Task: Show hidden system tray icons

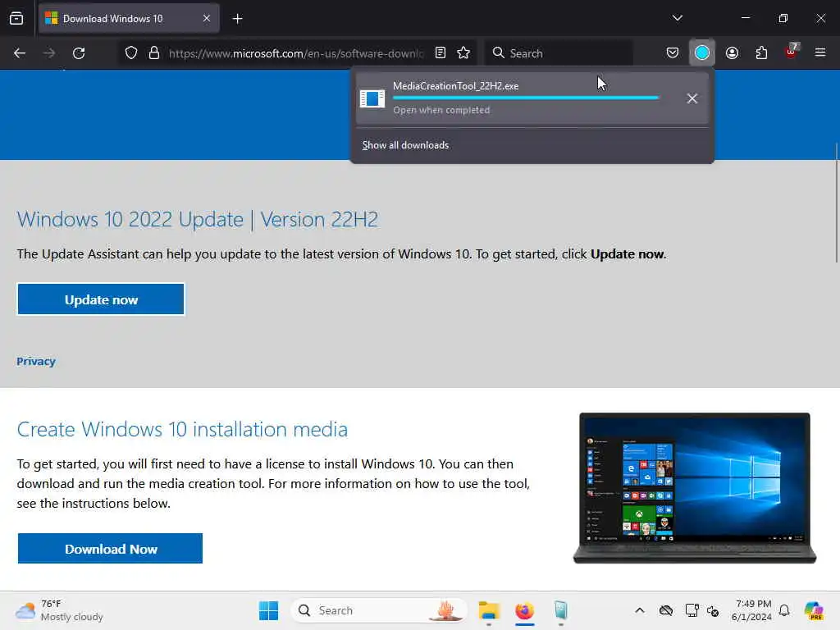Action: pyautogui.click(x=640, y=610)
